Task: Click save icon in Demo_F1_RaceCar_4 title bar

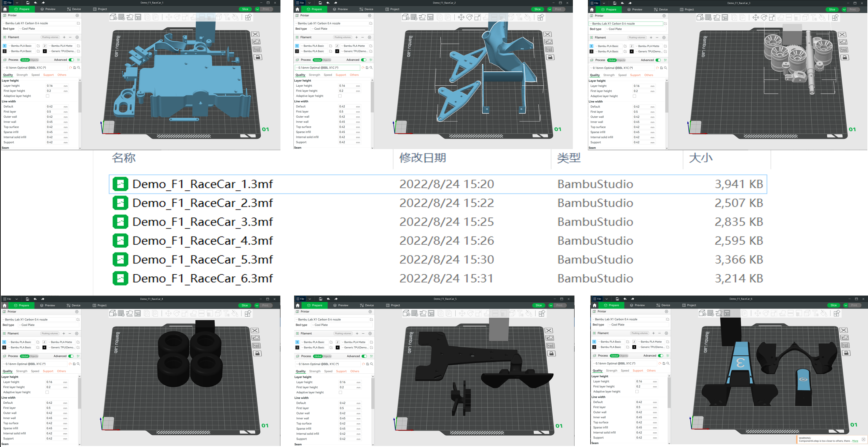Action: click(27, 299)
